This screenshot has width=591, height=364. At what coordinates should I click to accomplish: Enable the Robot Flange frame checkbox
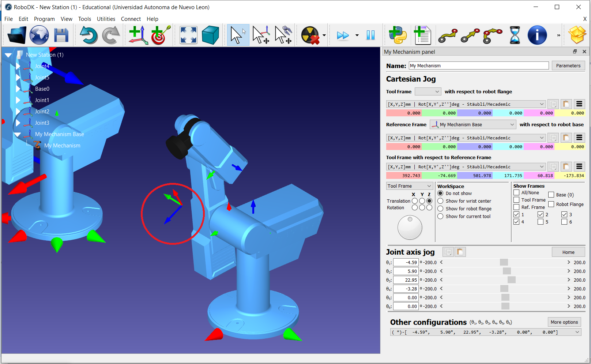click(x=551, y=204)
